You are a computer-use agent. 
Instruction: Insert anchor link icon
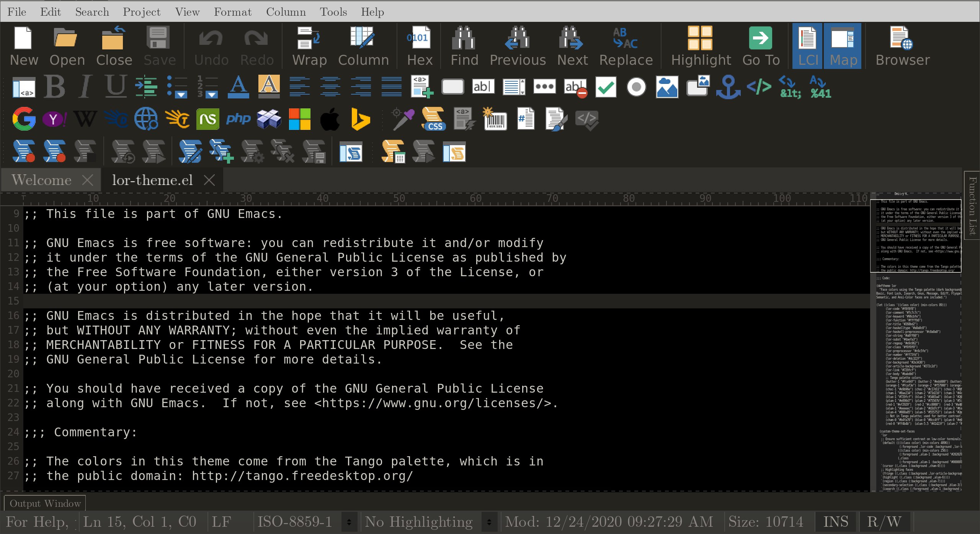(x=728, y=87)
